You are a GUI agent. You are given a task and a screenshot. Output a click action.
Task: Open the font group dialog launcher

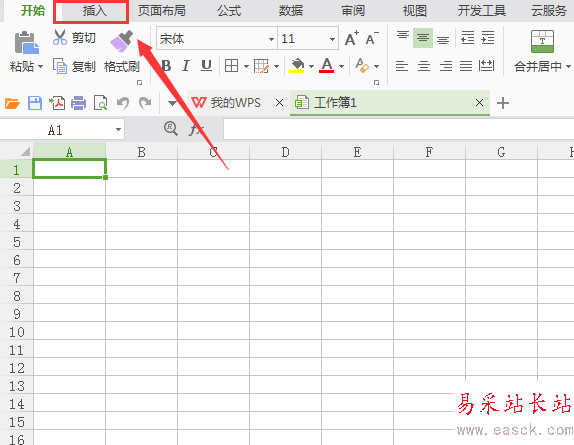376,83
